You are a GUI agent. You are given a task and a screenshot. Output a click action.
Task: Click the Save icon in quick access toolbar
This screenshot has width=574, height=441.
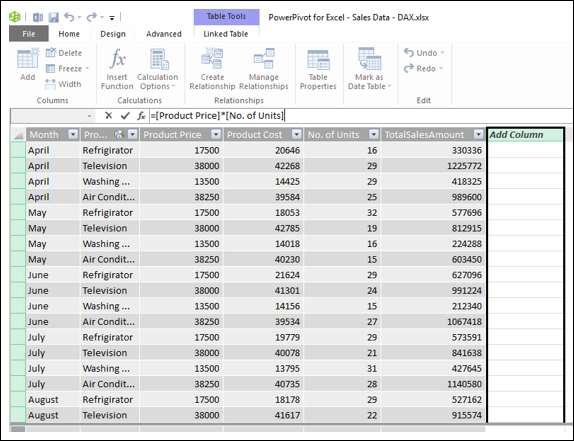[54, 17]
